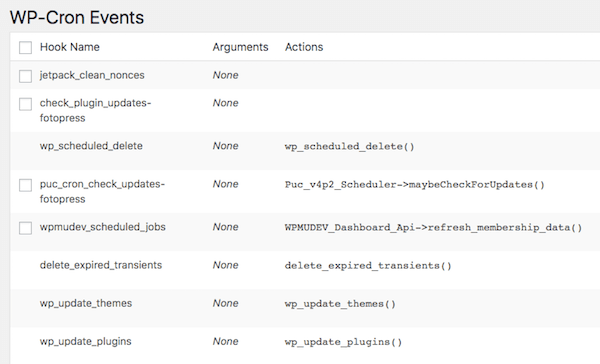Select the jetpack_clean_nonces hook name
Viewport: 600px width, 364px height.
tap(92, 75)
